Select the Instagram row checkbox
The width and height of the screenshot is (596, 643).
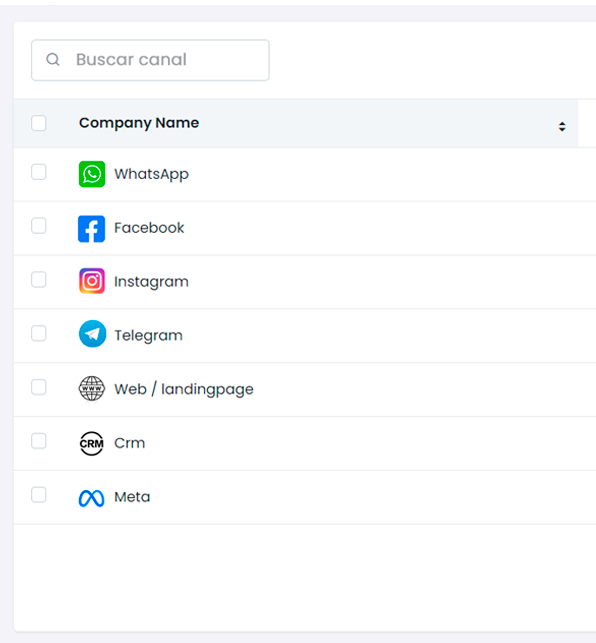pyautogui.click(x=39, y=280)
